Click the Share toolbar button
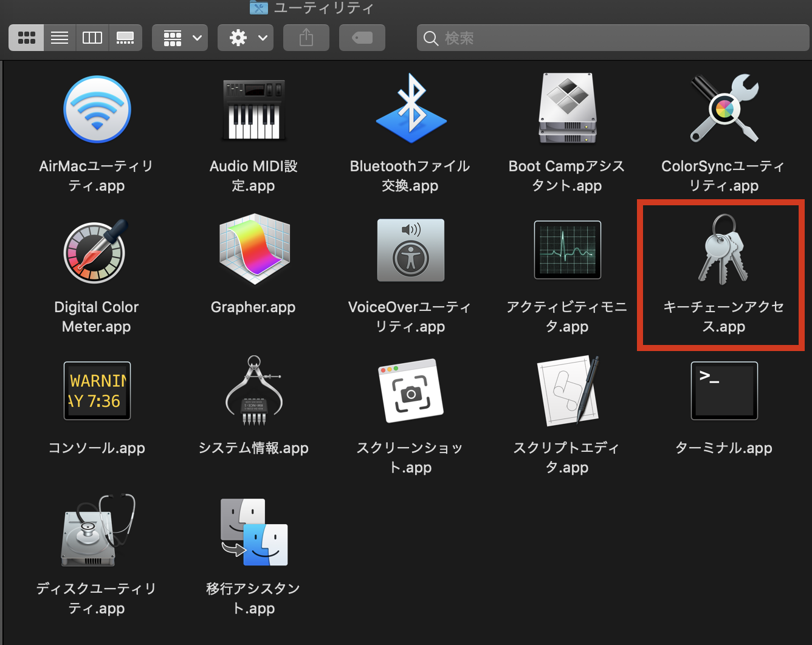This screenshot has width=812, height=645. (306, 38)
